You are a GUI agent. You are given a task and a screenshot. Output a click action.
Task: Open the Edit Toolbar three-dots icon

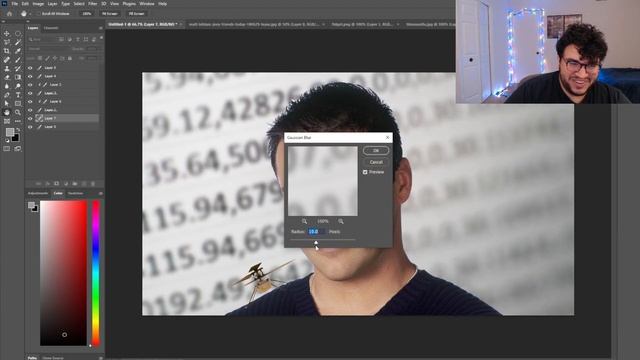coord(18,121)
